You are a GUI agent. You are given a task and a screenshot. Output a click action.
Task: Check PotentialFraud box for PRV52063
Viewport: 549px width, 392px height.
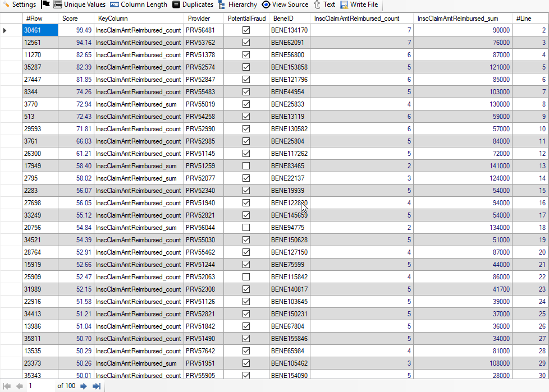pos(246,277)
